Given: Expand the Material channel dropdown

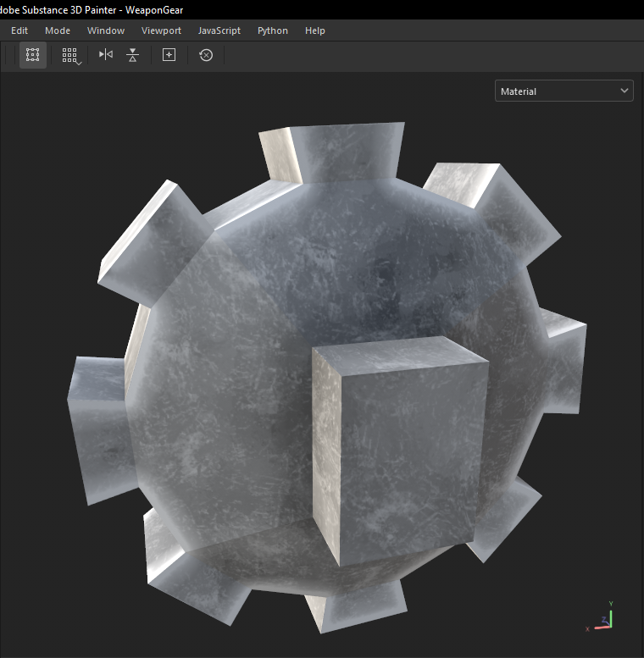Looking at the screenshot, I should click(563, 91).
